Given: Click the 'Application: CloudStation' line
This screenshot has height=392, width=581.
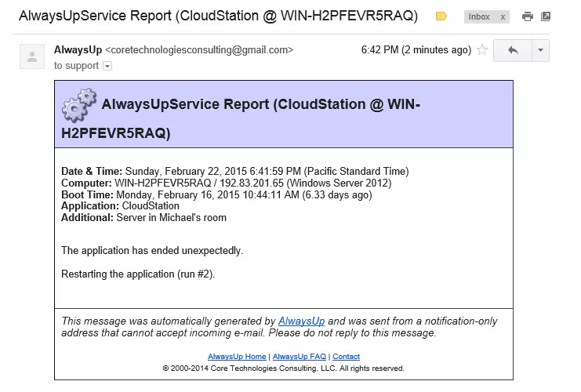Looking at the screenshot, I should (x=120, y=206).
